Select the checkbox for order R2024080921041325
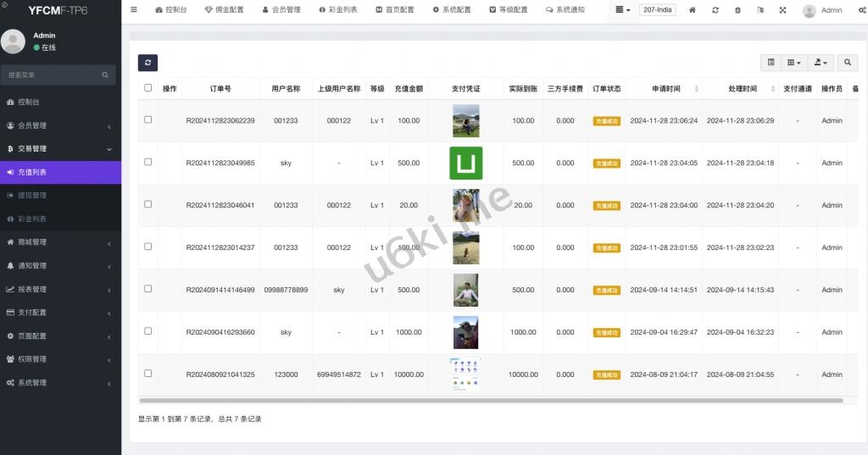This screenshot has width=868, height=455. click(148, 374)
